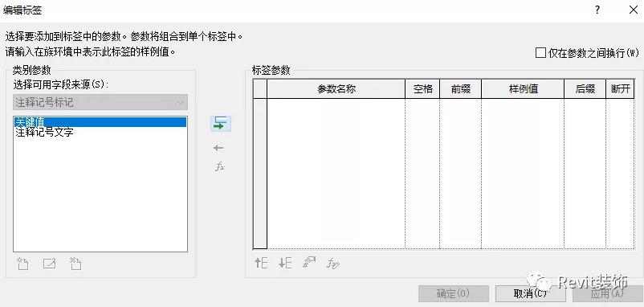Image resolution: width=644 pixels, height=307 pixels.
Task: Select 注释记号文字 in the parameters list
Action: tap(44, 133)
